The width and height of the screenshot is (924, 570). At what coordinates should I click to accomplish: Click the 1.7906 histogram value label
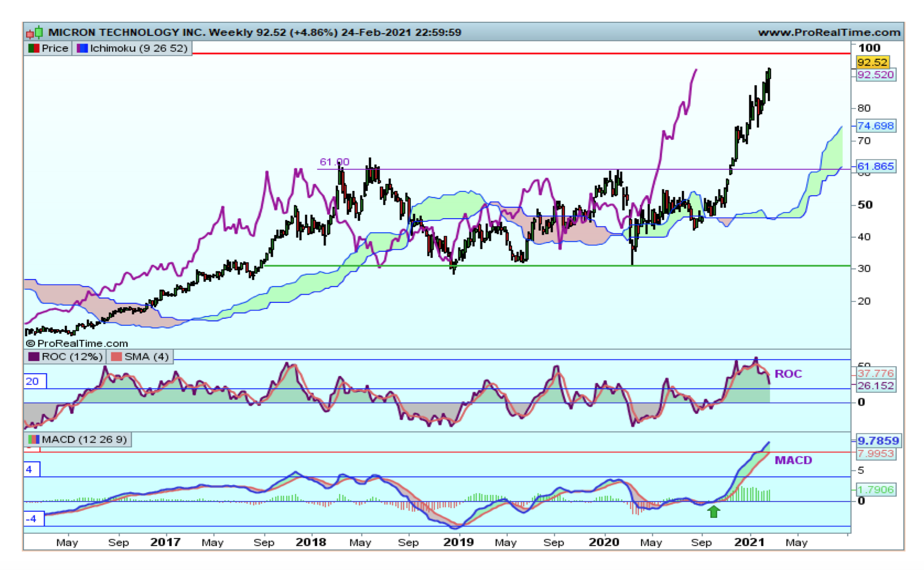click(876, 490)
